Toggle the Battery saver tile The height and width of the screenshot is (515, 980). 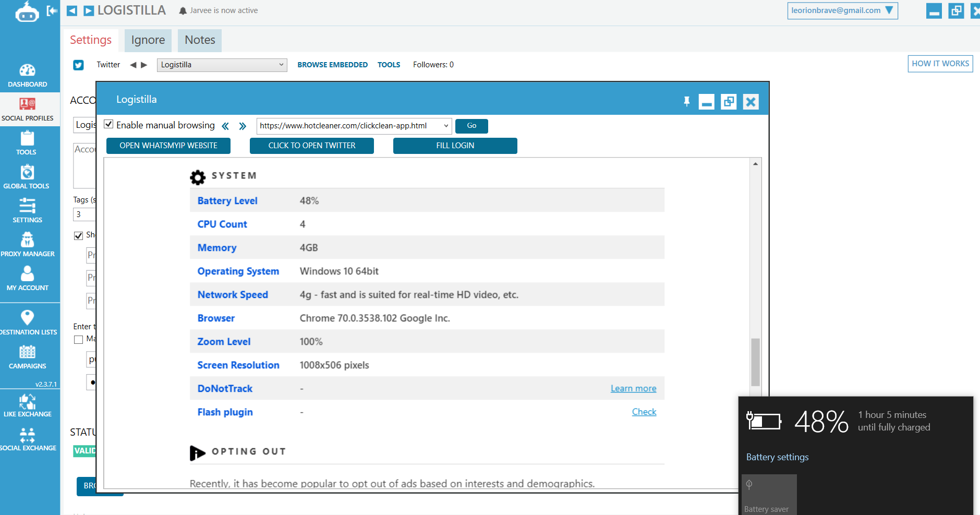[769, 495]
